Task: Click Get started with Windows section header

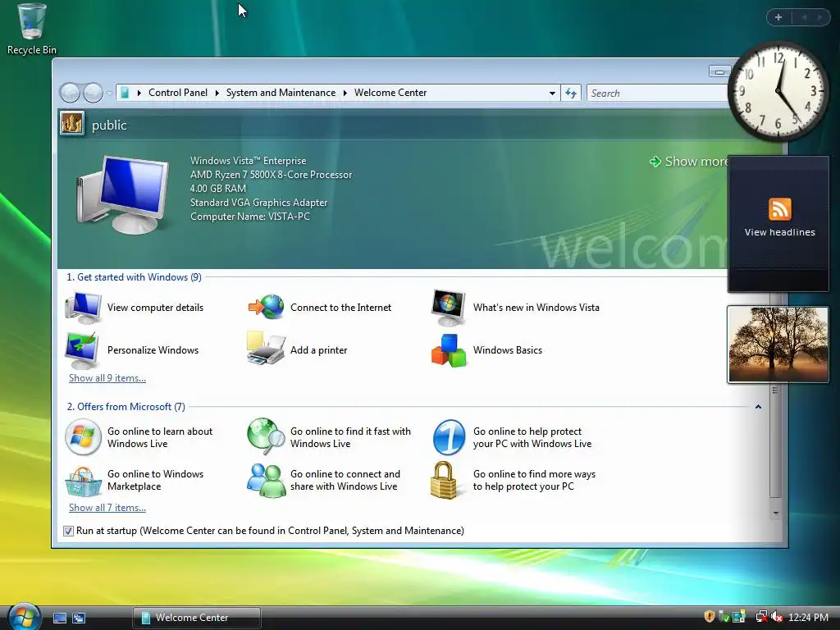Action: click(x=134, y=277)
